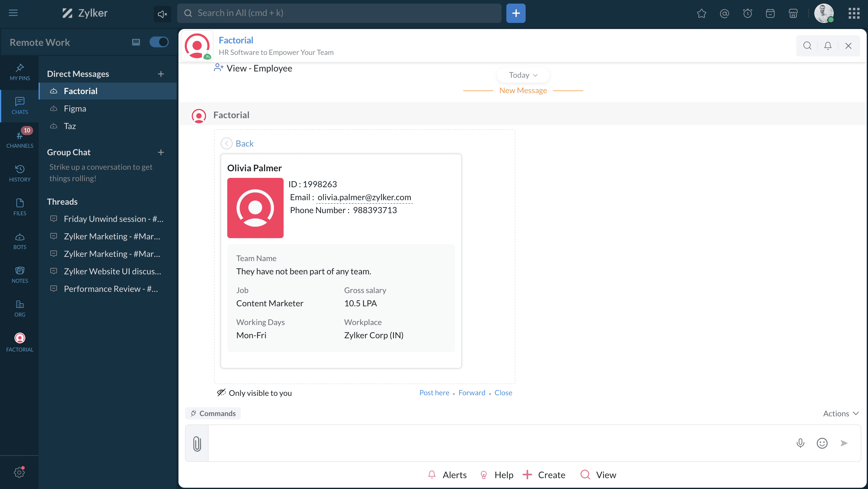Click the attachment paperclip icon
This screenshot has height=489, width=868.
pyautogui.click(x=197, y=443)
